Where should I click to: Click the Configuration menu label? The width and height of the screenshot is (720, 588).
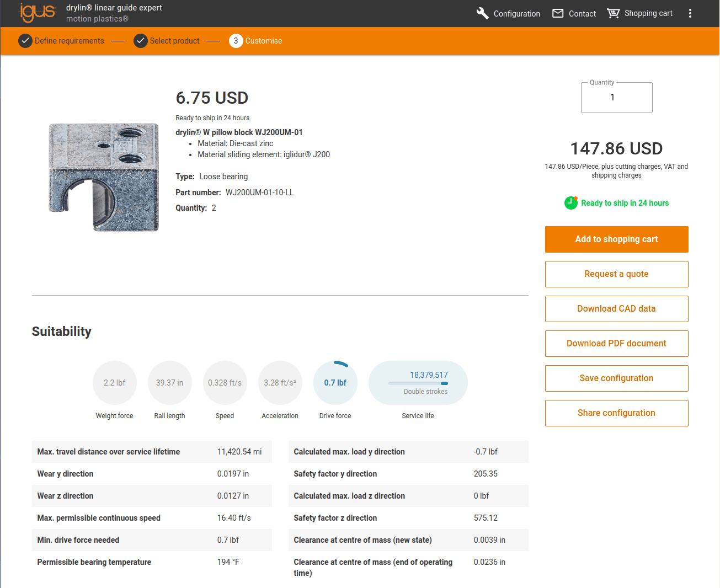click(517, 14)
